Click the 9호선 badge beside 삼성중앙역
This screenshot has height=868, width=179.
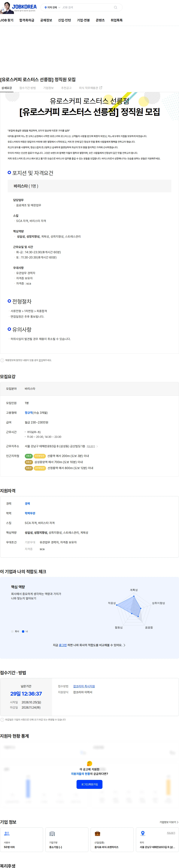click(x=29, y=462)
